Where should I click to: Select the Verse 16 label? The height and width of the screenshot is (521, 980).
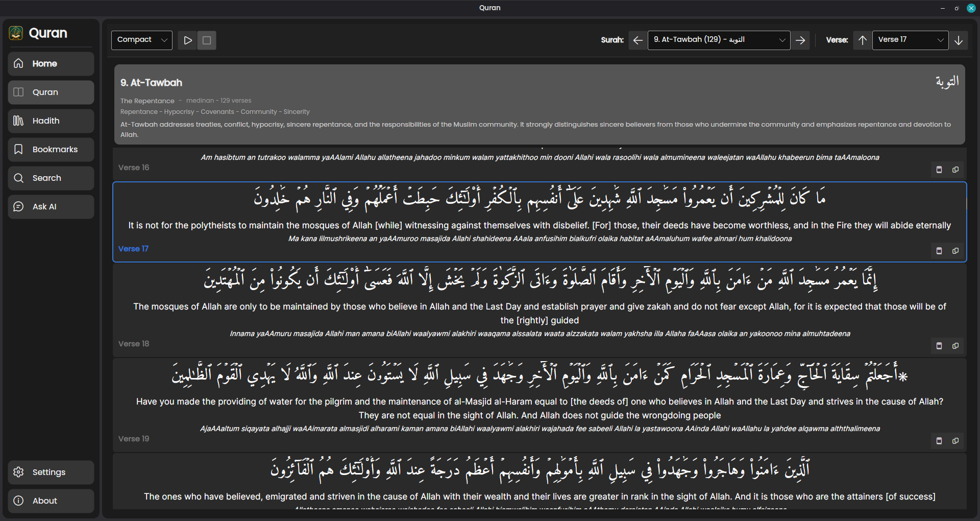[134, 168]
